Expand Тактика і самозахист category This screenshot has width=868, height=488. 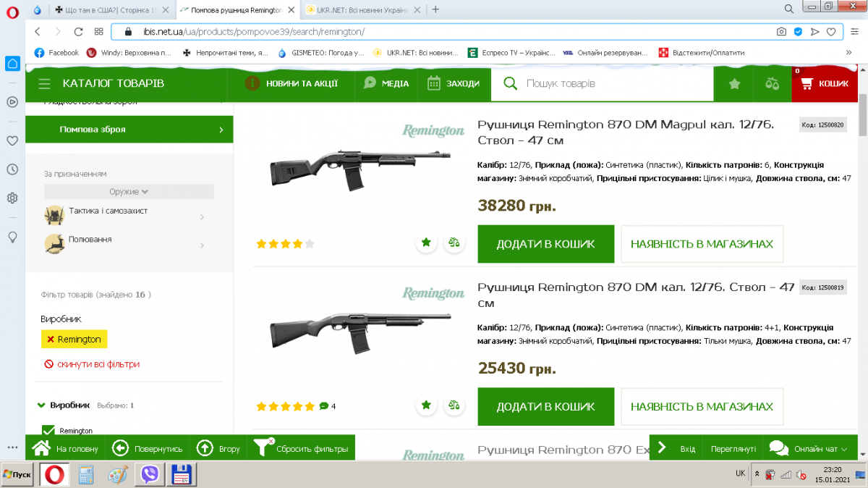(x=201, y=216)
